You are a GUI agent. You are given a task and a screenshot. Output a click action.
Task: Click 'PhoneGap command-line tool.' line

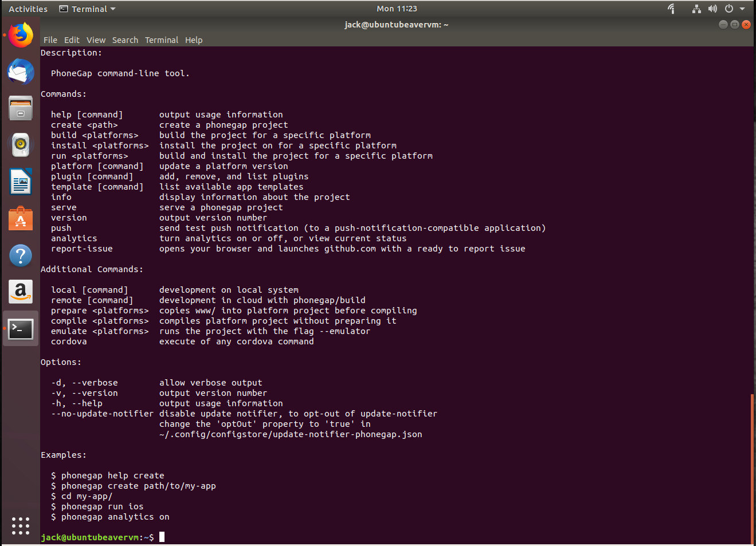[x=120, y=73]
